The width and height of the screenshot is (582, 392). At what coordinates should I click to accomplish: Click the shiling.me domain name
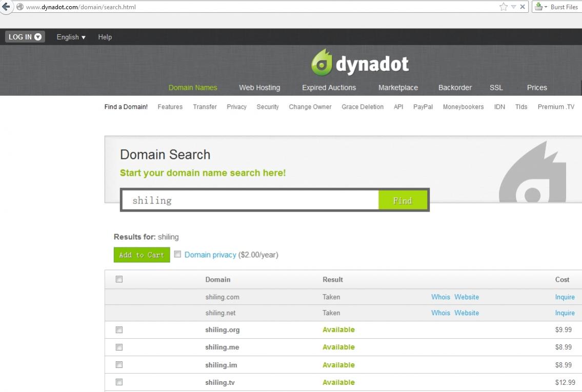(x=222, y=347)
